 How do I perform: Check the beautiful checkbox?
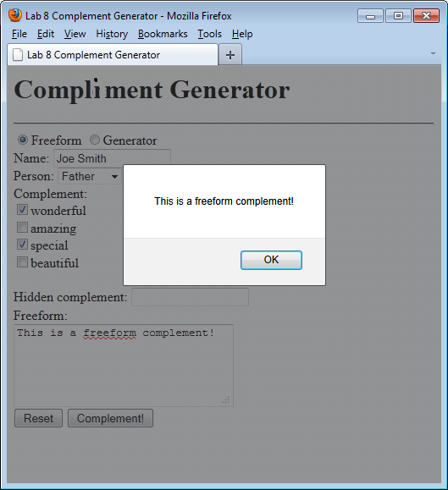[22, 262]
